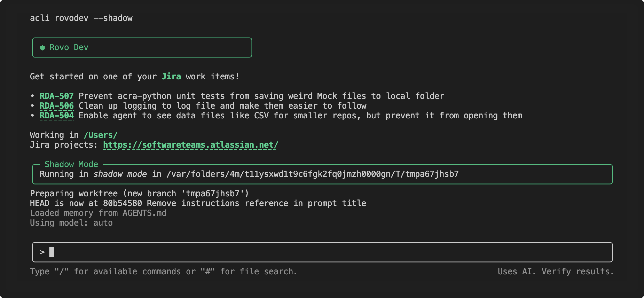Click the block cursor in prompt
This screenshot has height=298, width=644.
[x=52, y=252]
